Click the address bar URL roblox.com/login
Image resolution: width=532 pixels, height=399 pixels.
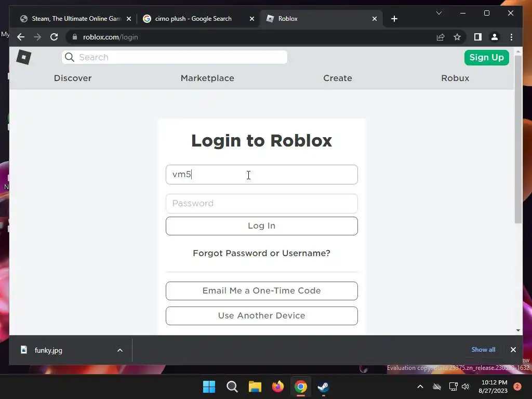click(x=110, y=37)
